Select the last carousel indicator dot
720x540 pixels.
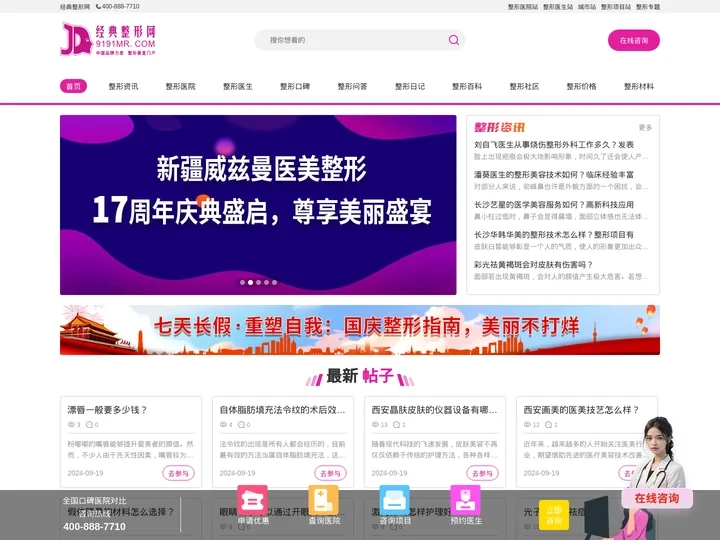tap(274, 282)
